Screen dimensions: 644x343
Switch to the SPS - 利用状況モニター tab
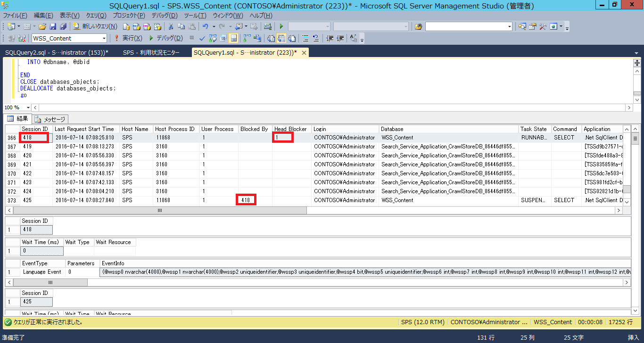[151, 53]
